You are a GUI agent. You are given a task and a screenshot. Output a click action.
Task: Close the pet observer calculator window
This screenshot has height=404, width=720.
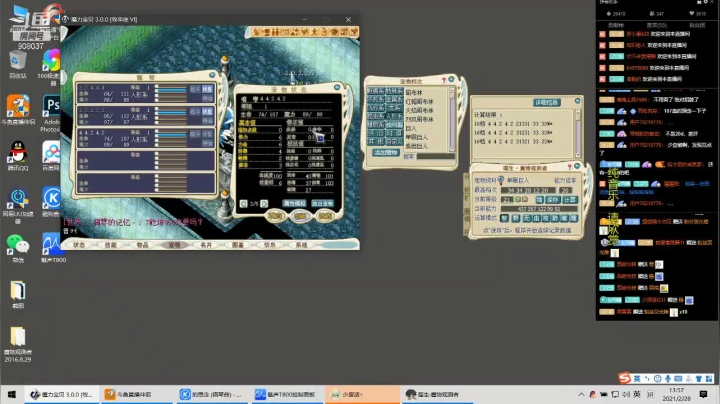577,166
